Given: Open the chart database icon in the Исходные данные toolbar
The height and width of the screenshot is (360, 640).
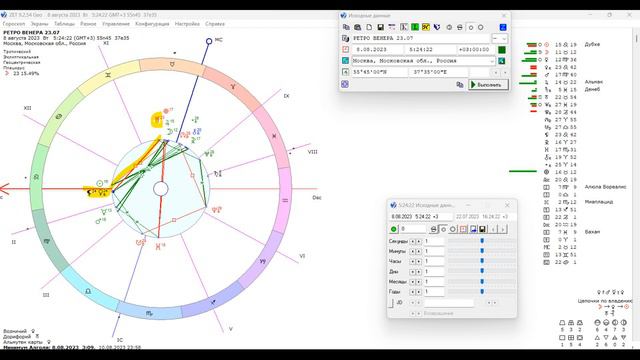Looking at the screenshot, I should pos(358,27).
